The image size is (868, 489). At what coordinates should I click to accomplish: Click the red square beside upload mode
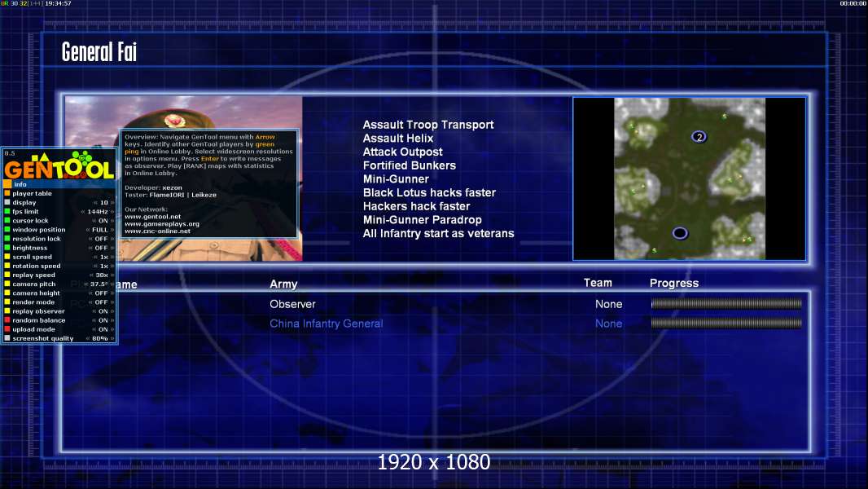(x=7, y=329)
